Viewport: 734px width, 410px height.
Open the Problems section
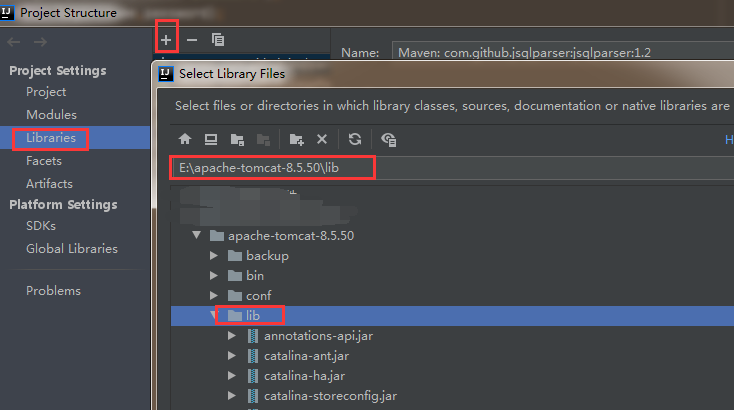pyautogui.click(x=53, y=291)
